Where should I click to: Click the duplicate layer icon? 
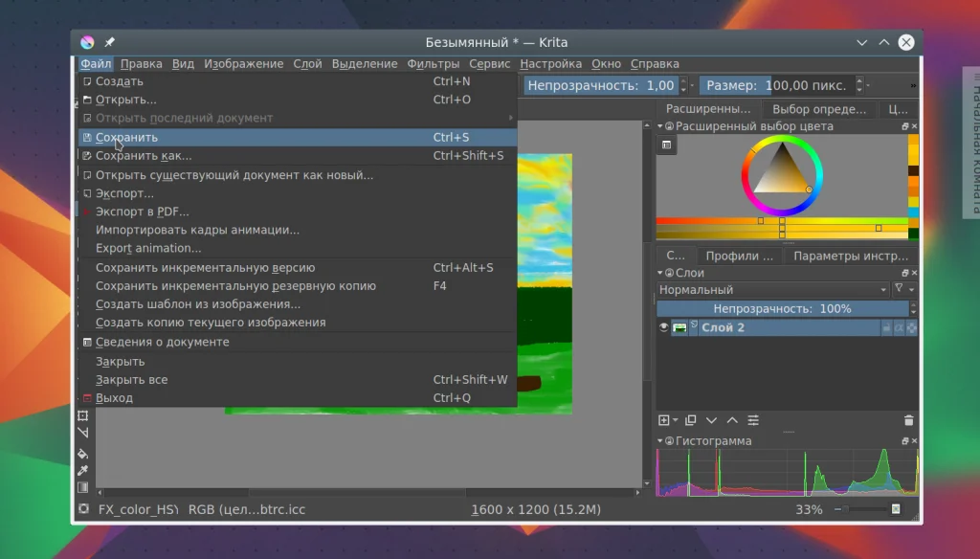point(690,420)
